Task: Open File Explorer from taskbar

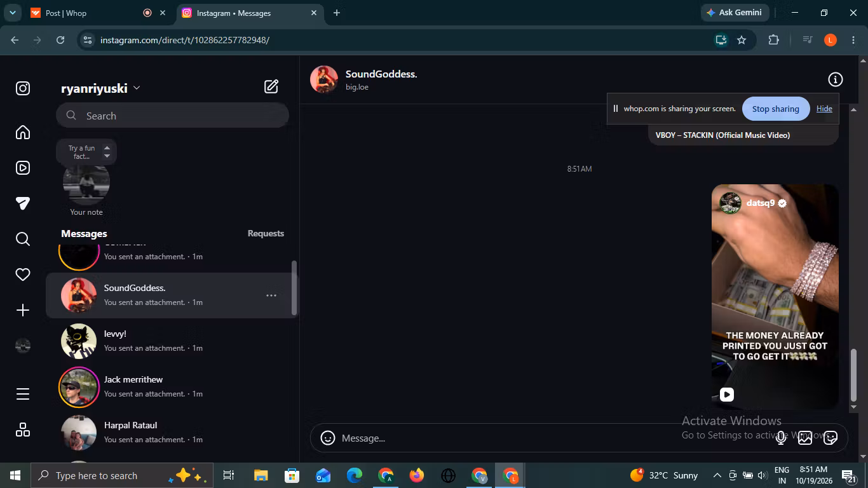Action: [261, 475]
